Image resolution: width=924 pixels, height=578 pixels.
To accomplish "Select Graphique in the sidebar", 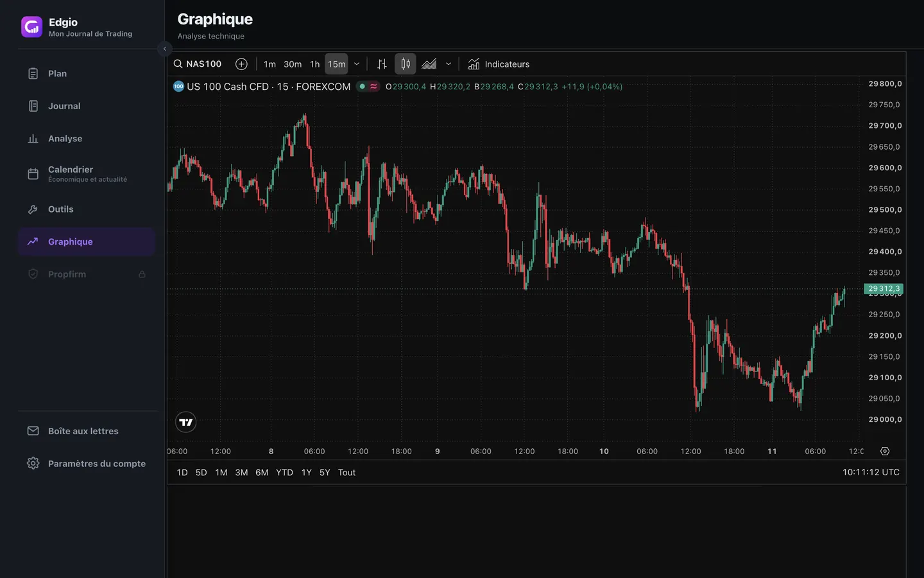I will point(87,242).
